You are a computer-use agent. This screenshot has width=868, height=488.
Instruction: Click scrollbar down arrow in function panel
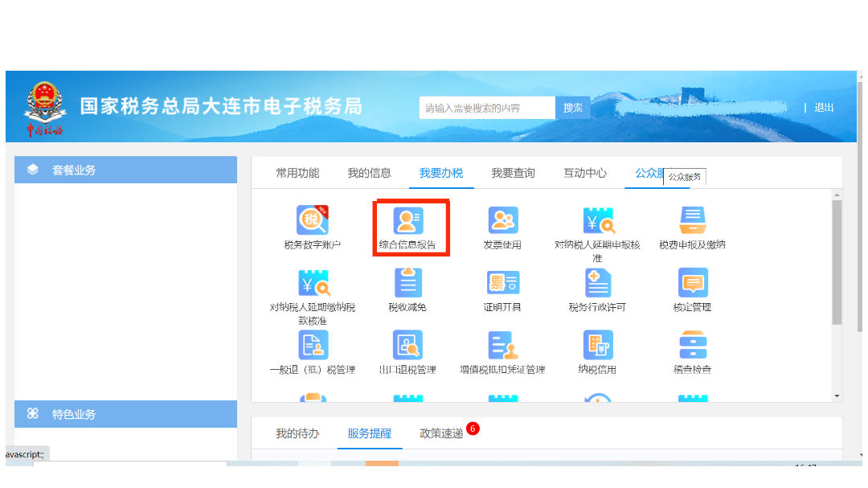[837, 396]
